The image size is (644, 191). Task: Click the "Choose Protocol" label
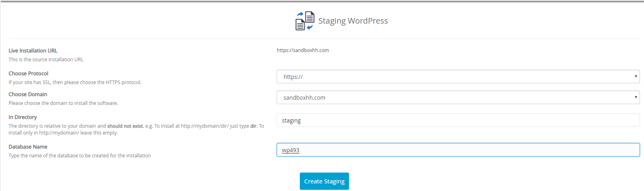pyautogui.click(x=28, y=73)
